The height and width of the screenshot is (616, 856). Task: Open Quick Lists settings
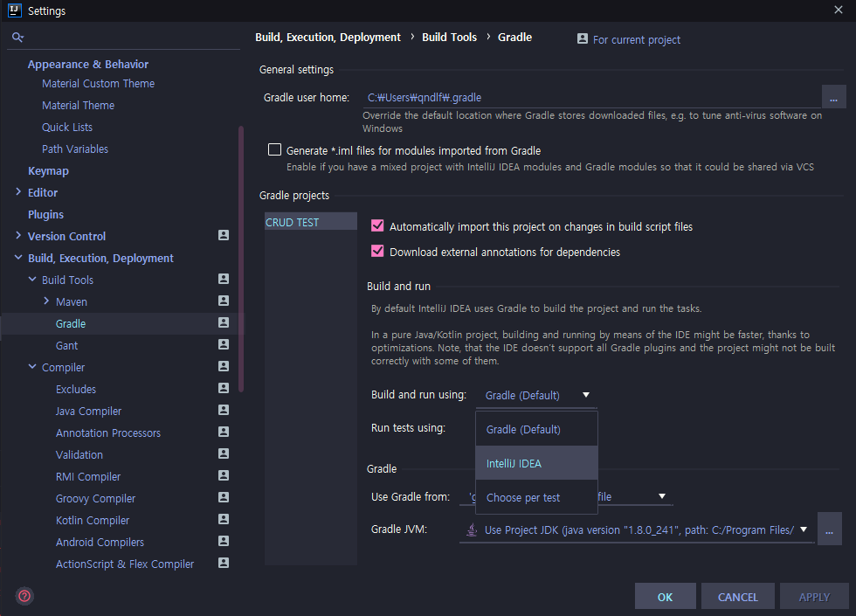[67, 128]
